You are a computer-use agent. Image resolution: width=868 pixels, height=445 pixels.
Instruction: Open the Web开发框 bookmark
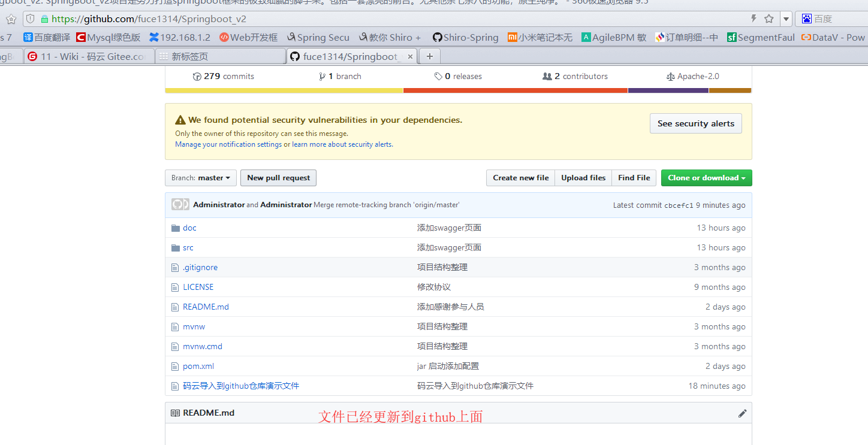click(x=248, y=37)
